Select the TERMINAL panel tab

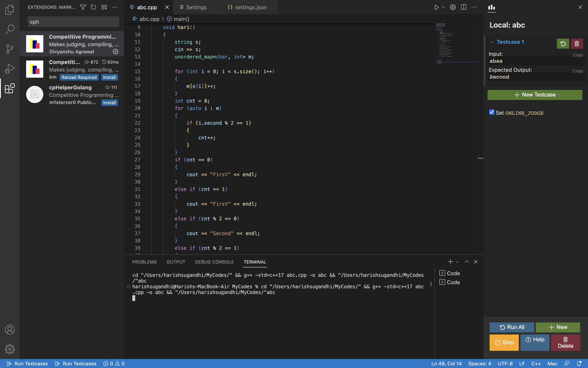click(255, 262)
